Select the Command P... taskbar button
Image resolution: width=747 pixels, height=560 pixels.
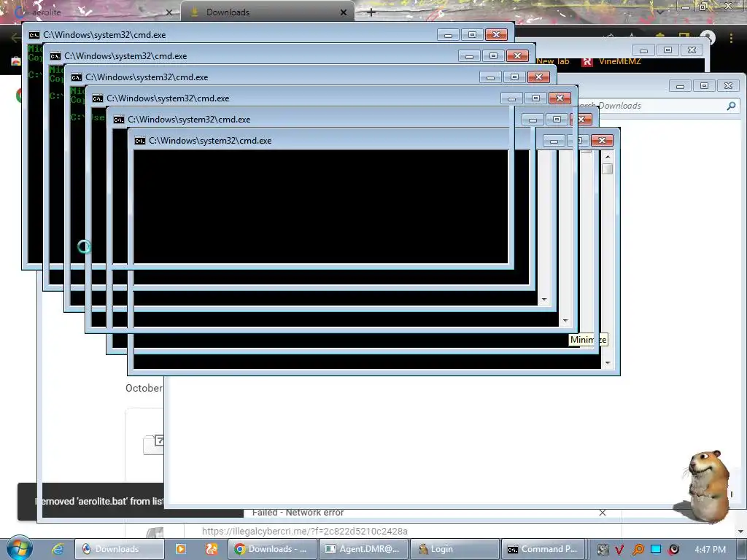click(543, 549)
